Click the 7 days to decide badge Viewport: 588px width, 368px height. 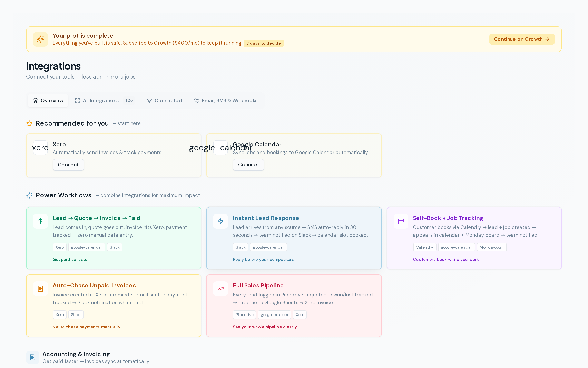point(264,43)
